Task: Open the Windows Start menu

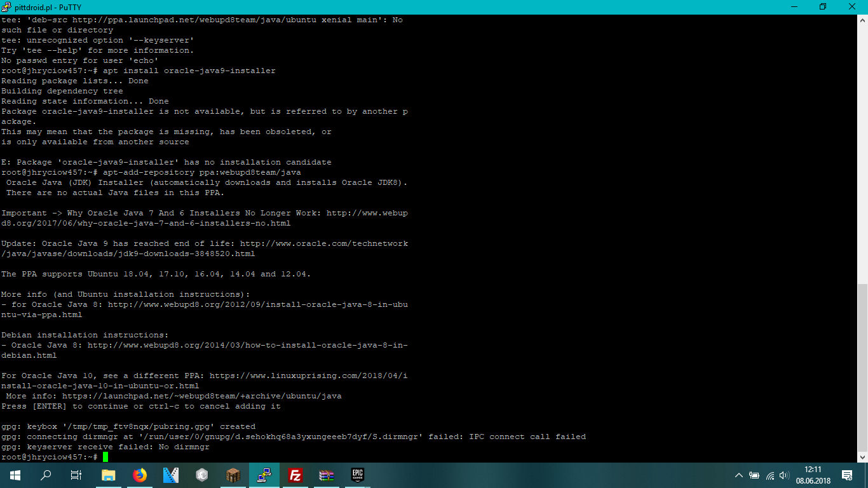Action: (x=15, y=475)
